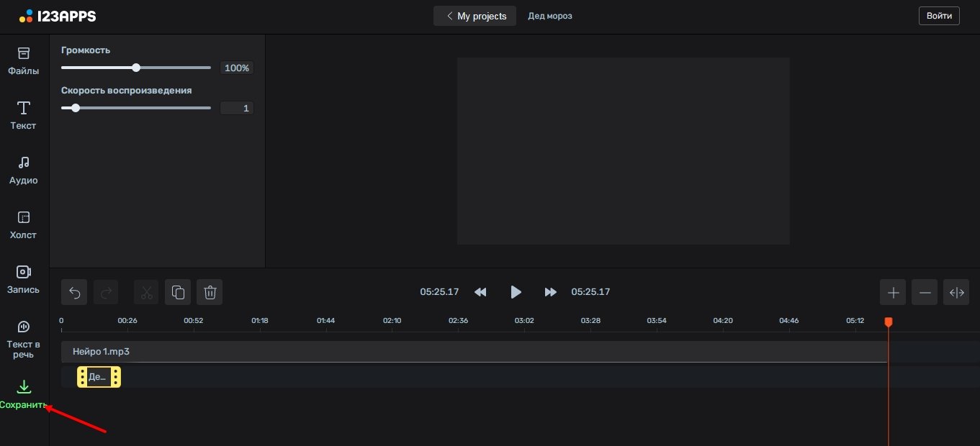Start a Запись from the sidebar
This screenshot has width=980, height=446.
[x=23, y=279]
